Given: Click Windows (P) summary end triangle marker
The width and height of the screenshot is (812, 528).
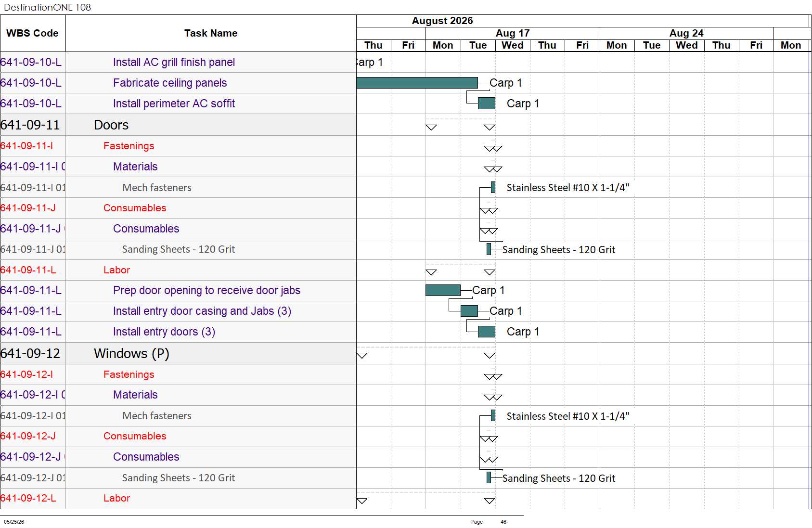Looking at the screenshot, I should (490, 356).
